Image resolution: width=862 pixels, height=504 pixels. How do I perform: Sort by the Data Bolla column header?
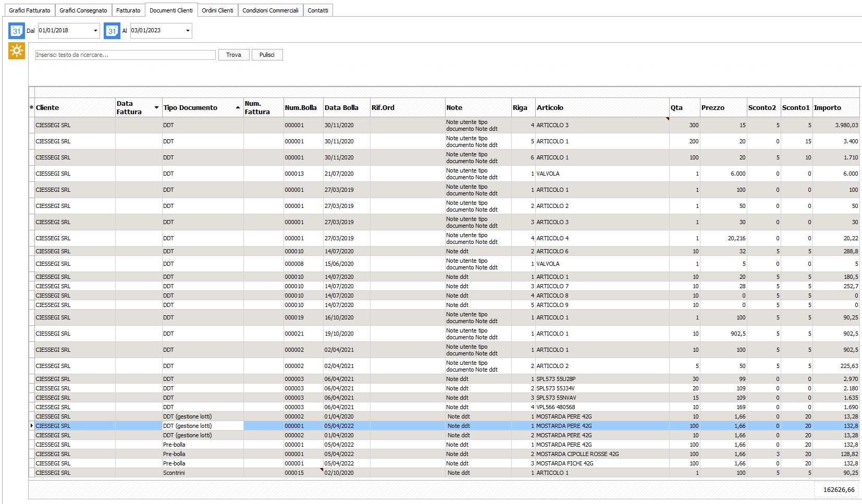(347, 107)
